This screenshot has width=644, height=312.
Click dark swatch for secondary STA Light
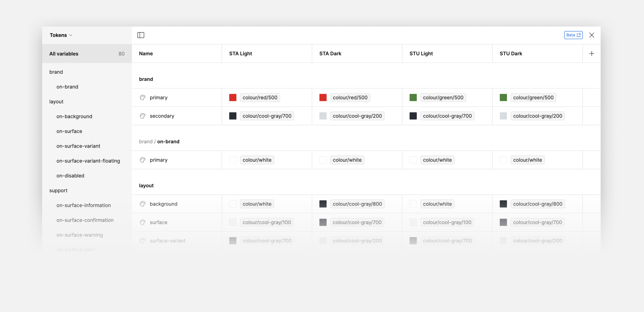point(233,116)
